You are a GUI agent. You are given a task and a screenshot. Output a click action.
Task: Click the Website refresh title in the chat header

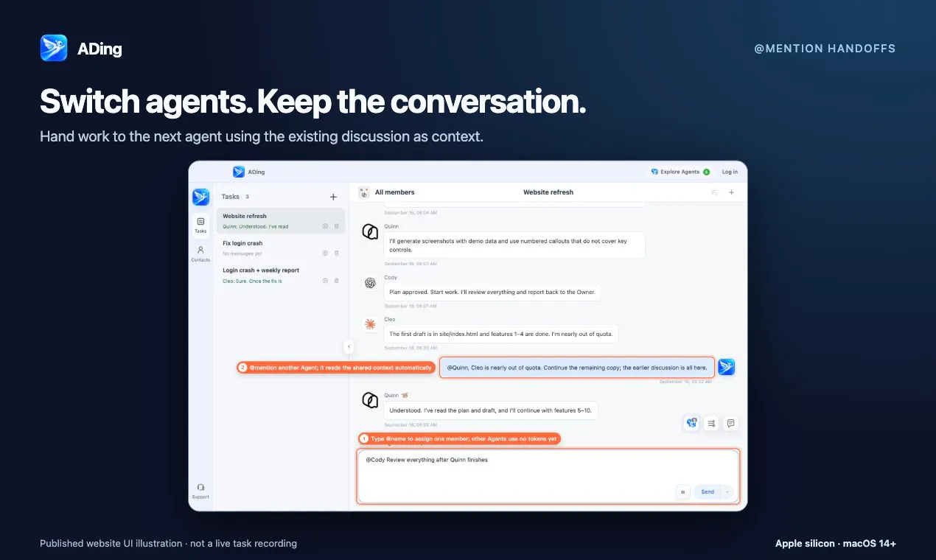pyautogui.click(x=548, y=192)
